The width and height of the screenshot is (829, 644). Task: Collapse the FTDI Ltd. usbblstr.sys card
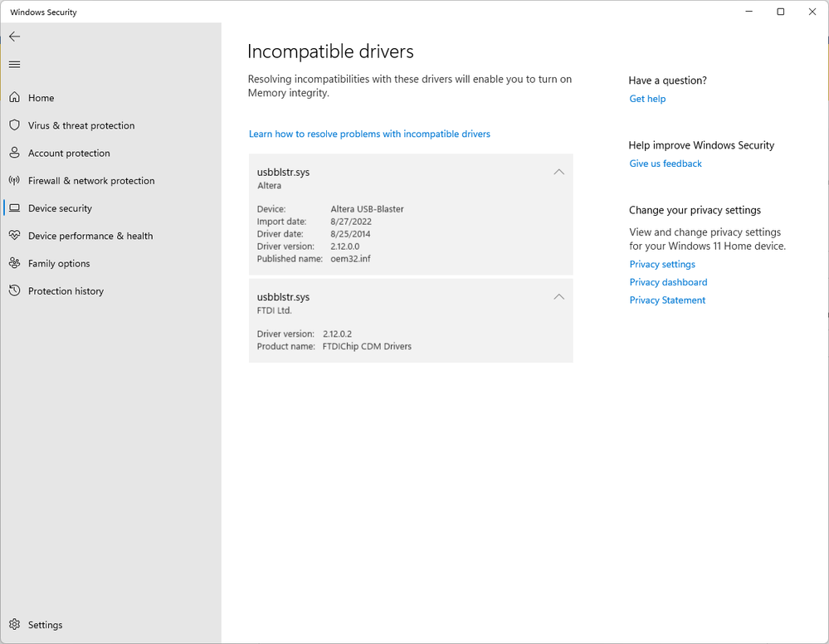558,297
